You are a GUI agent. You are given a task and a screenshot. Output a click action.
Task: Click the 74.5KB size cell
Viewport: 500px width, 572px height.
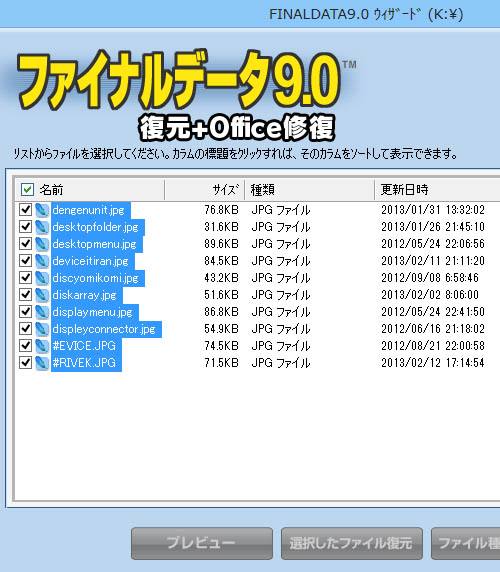[221, 346]
